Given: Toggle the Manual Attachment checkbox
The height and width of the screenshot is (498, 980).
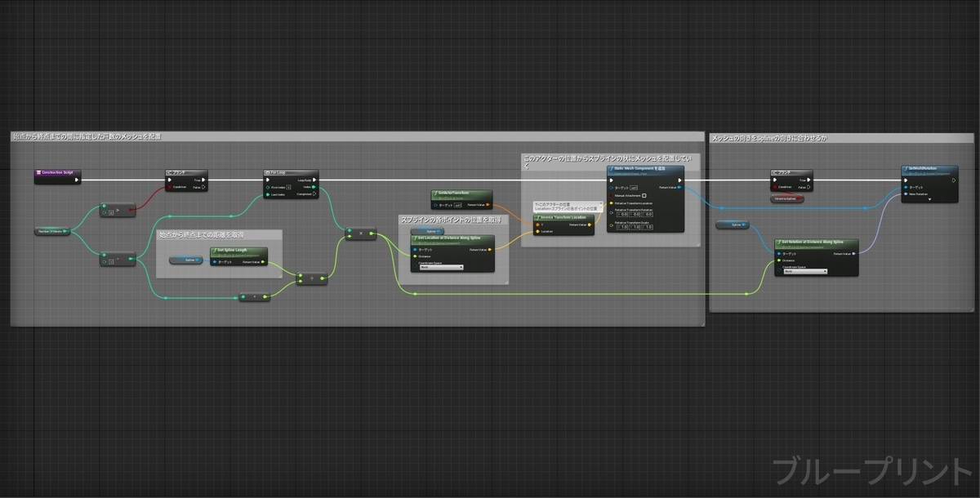Looking at the screenshot, I should click(x=644, y=195).
